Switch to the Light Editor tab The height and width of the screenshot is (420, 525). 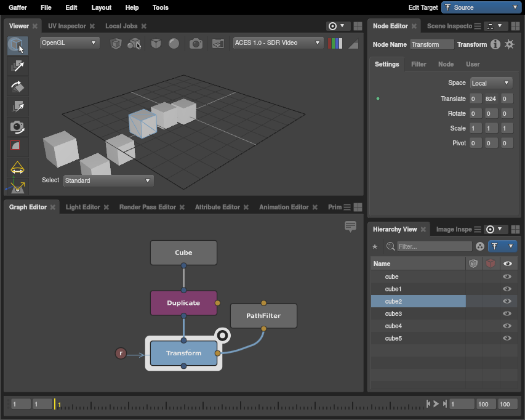82,207
